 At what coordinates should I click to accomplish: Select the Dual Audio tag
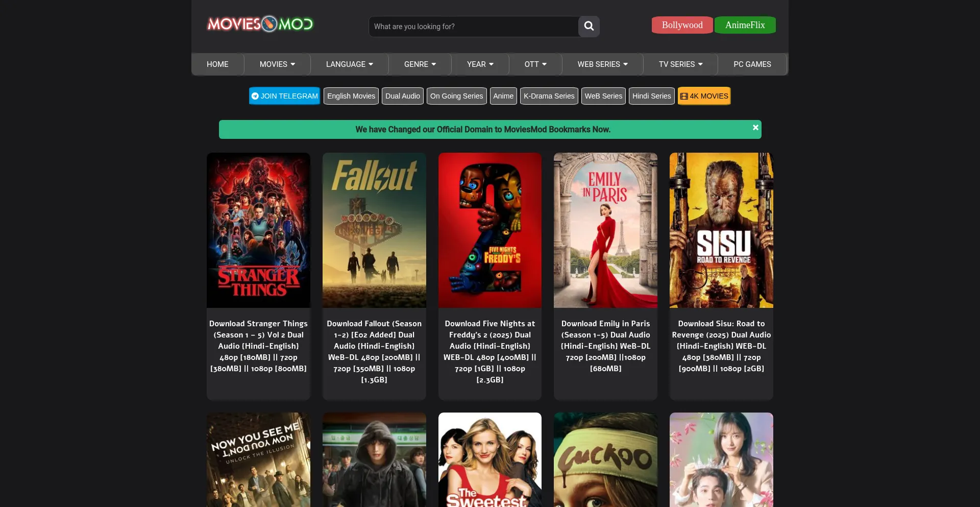point(403,96)
